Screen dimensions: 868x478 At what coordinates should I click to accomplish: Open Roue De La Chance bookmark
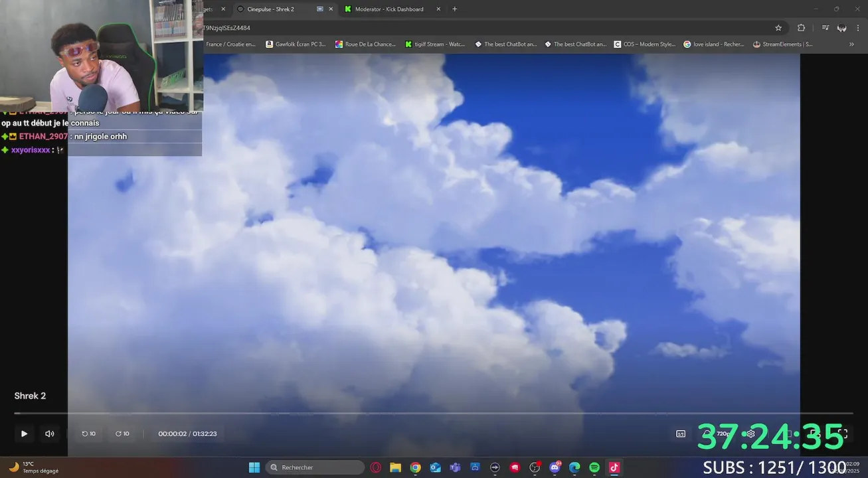365,44
